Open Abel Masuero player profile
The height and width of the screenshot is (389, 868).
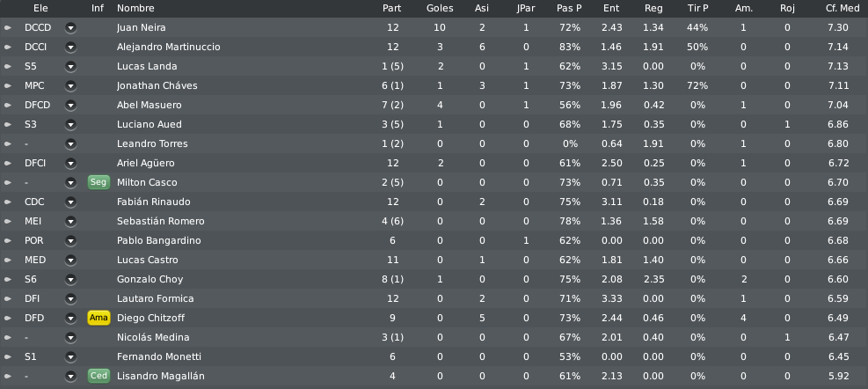tap(149, 106)
